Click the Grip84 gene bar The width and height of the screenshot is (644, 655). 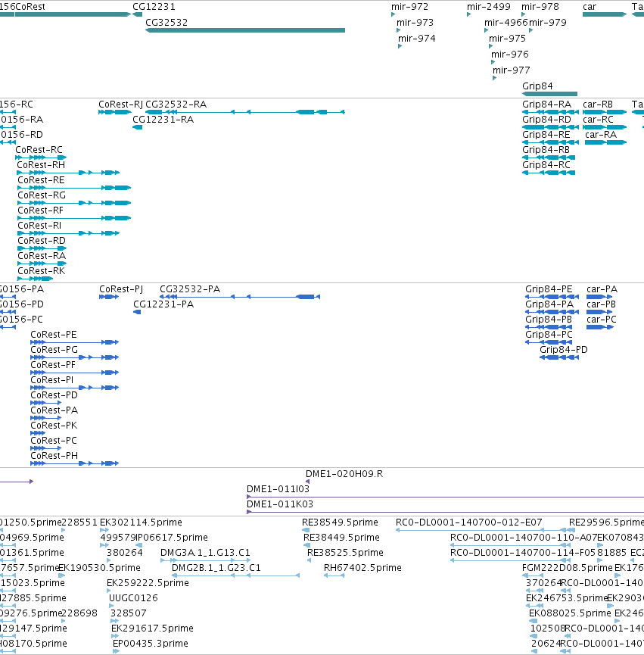tap(549, 94)
